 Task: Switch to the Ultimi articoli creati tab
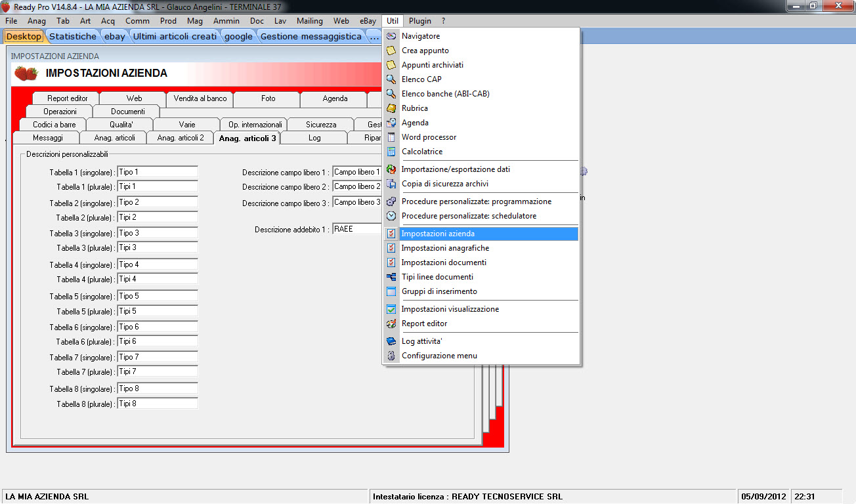click(175, 36)
